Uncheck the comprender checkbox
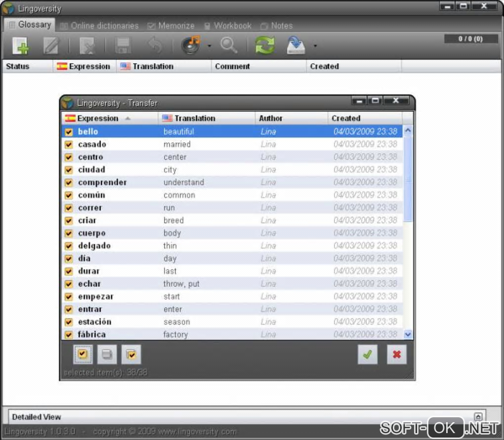This screenshot has width=504, height=440. click(69, 183)
